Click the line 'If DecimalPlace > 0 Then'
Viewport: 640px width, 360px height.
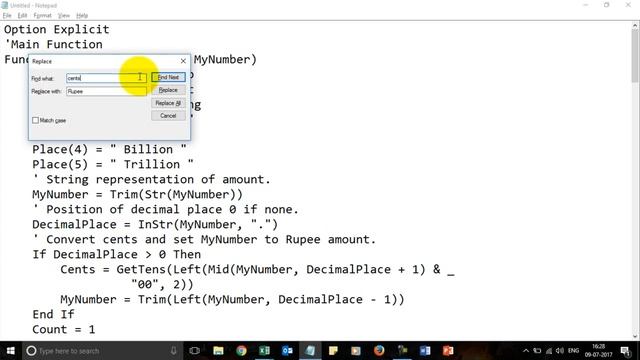click(x=117, y=254)
